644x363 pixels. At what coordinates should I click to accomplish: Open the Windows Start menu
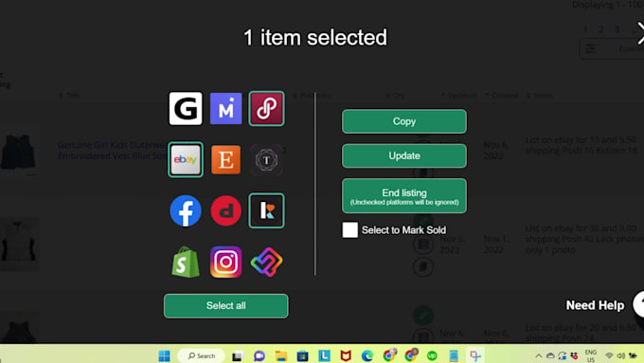pyautogui.click(x=164, y=355)
